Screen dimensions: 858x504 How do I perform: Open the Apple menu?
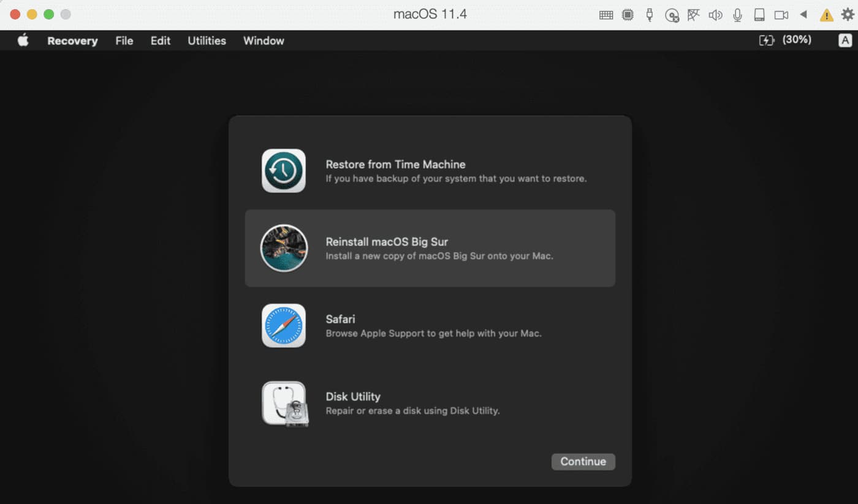[x=23, y=40]
